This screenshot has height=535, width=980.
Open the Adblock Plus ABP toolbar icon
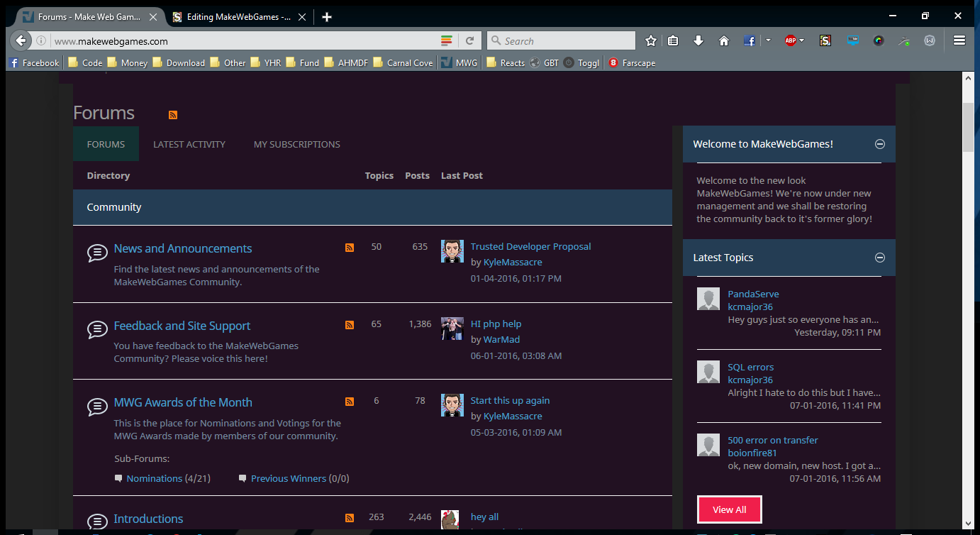click(791, 40)
